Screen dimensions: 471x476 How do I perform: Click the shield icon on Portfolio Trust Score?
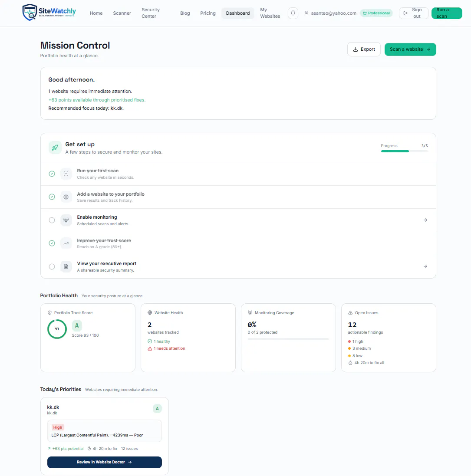49,313
